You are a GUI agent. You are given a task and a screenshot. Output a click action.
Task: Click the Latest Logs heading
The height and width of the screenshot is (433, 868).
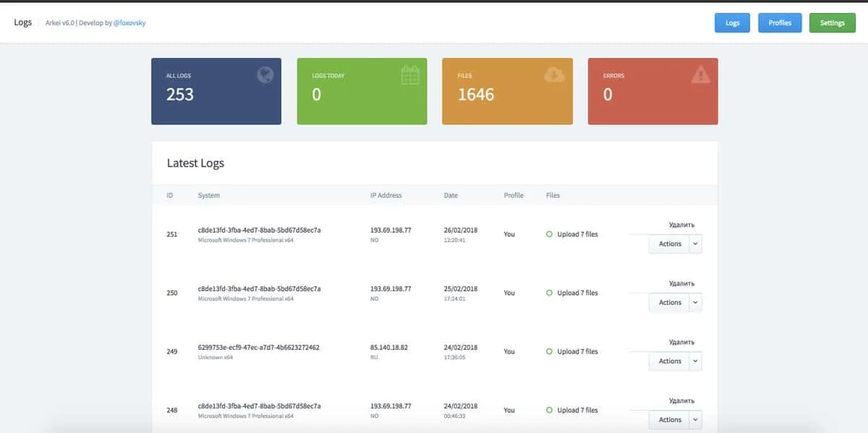[195, 163]
